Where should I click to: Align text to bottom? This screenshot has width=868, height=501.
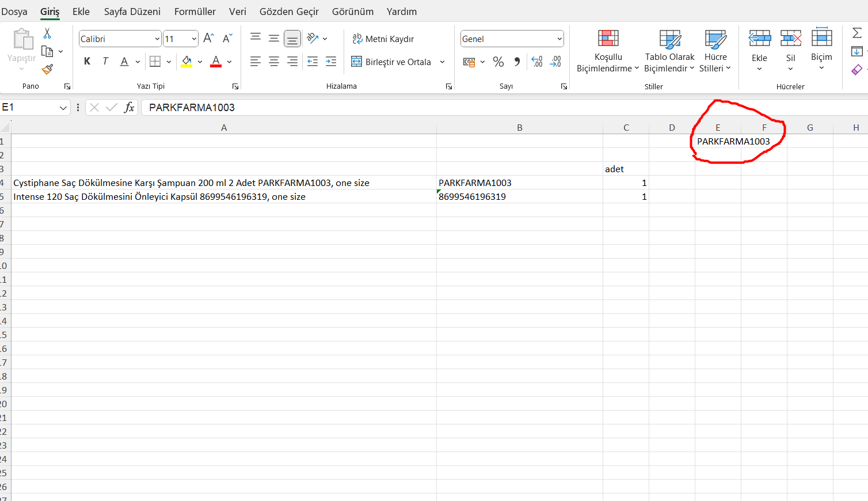pos(292,39)
